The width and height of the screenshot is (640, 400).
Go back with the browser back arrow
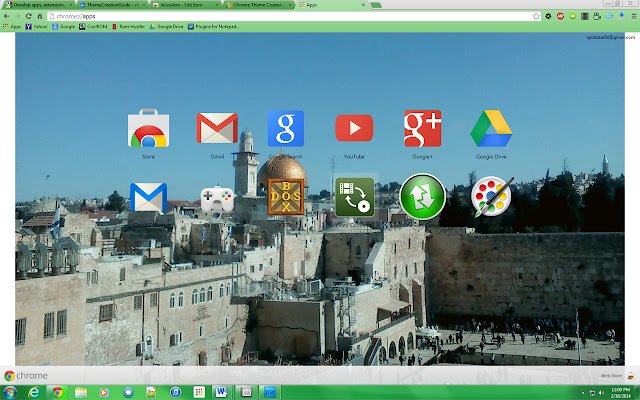[x=7, y=16]
